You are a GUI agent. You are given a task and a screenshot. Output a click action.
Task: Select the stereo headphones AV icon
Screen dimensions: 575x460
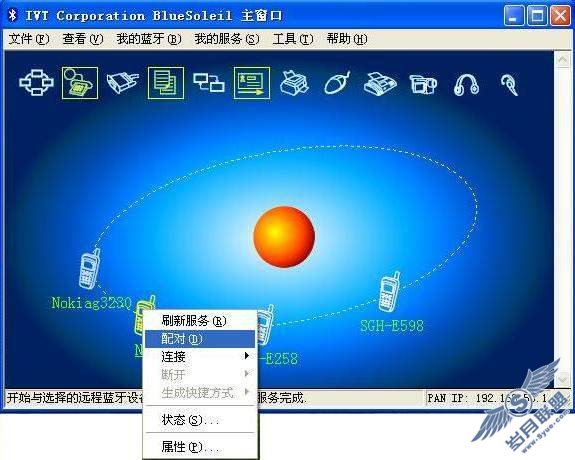tap(466, 84)
